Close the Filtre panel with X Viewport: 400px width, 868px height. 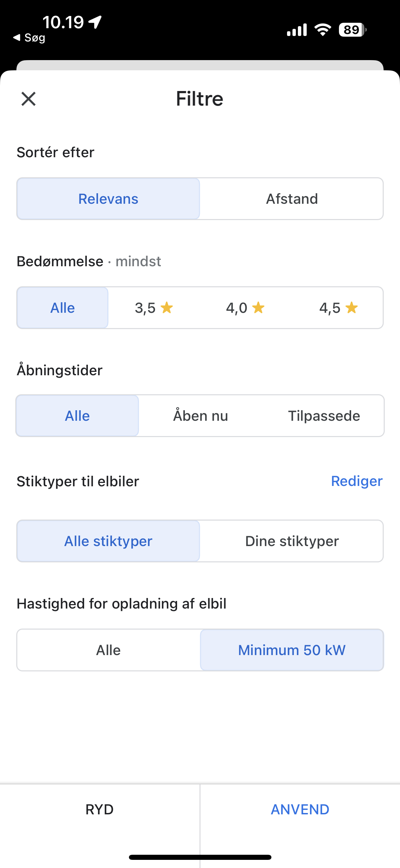(x=28, y=99)
